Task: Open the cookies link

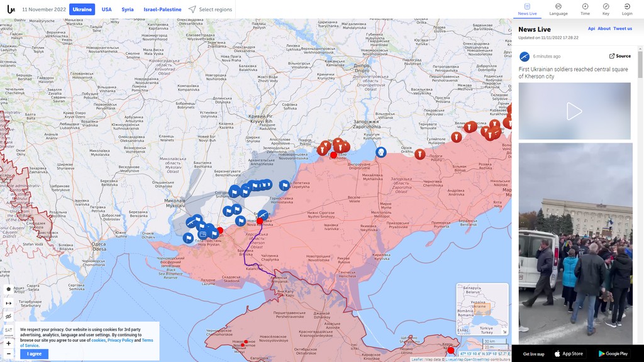Action: pyautogui.click(x=99, y=340)
